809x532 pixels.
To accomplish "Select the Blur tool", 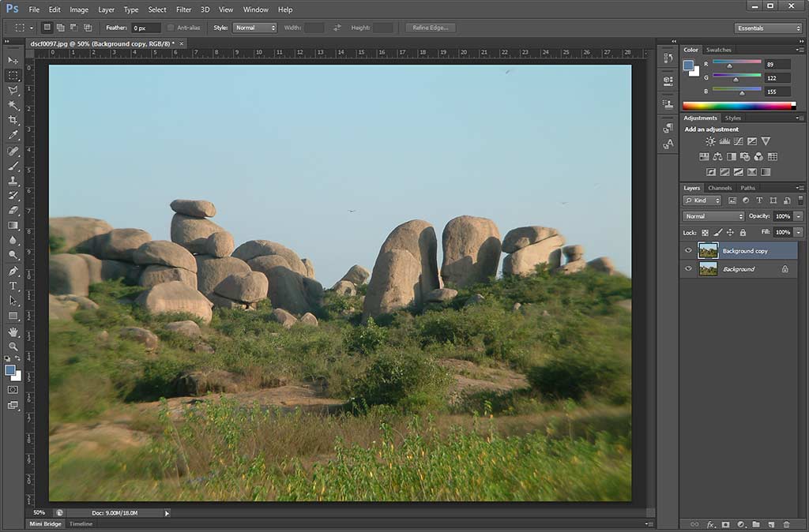I will point(13,240).
